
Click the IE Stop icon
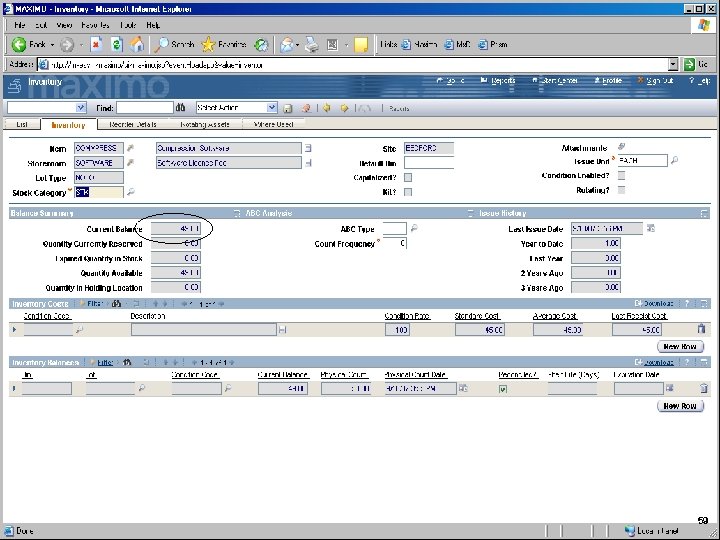tap(96, 45)
